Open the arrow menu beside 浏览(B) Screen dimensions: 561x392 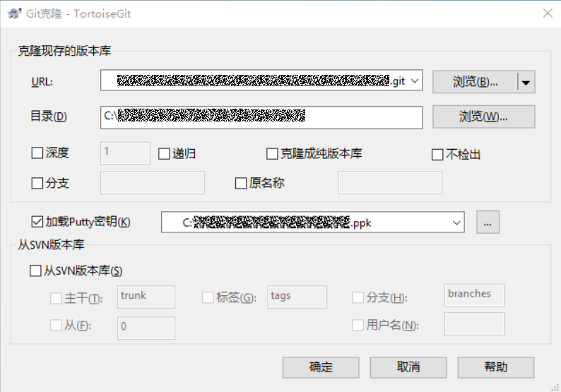(526, 82)
